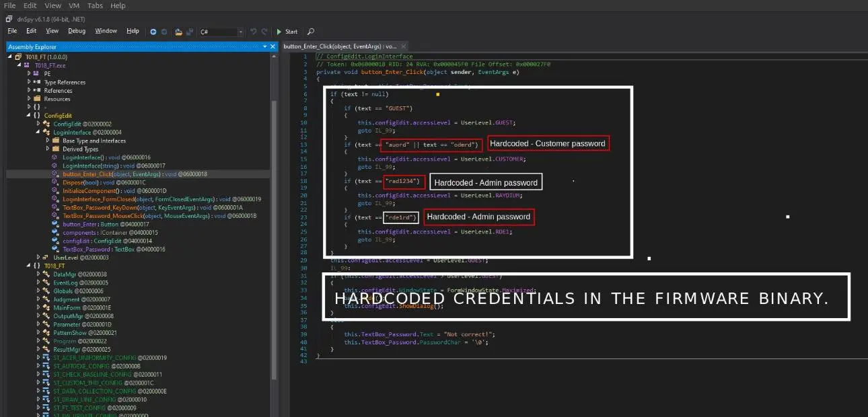868x417 pixels.
Task: Select the InitializeComponent() method
Action: click(x=114, y=190)
